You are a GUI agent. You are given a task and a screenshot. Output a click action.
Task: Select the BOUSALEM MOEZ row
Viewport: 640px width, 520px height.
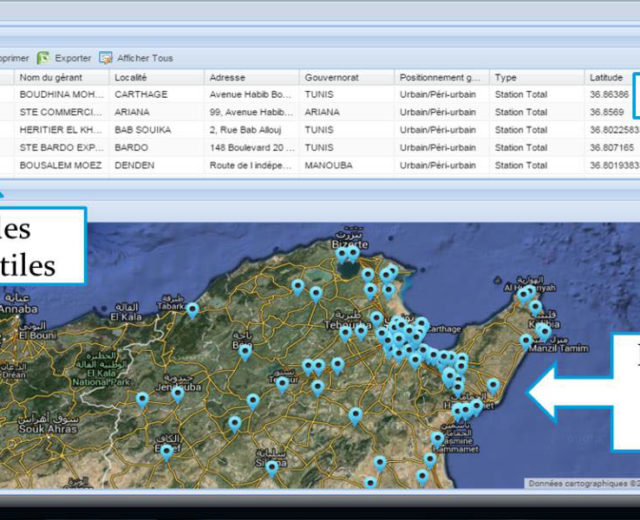[58, 165]
